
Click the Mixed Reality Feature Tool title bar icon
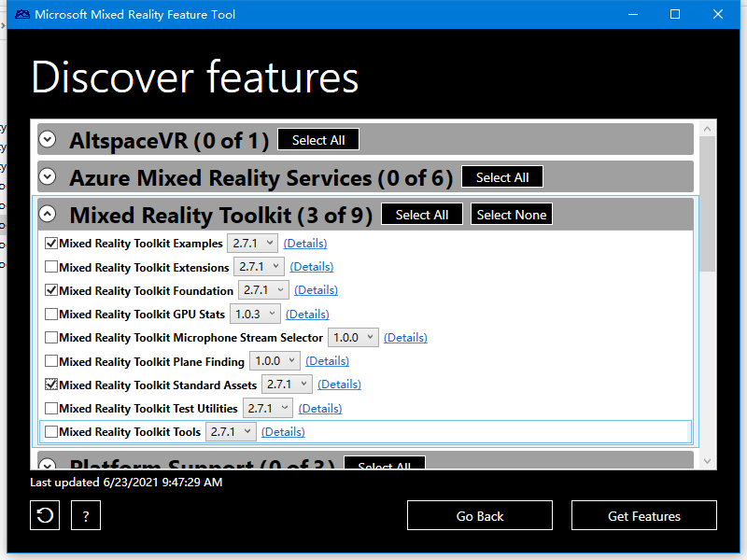[21, 14]
